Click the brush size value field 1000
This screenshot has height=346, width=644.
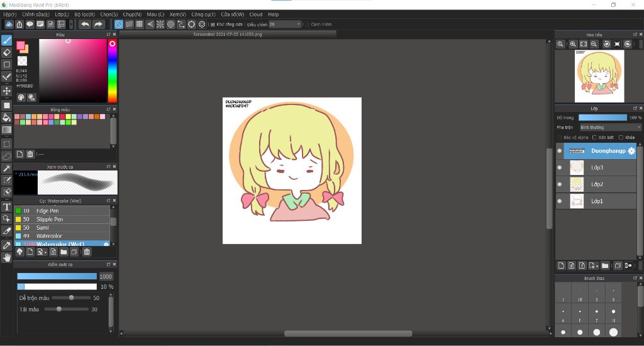tap(106, 277)
